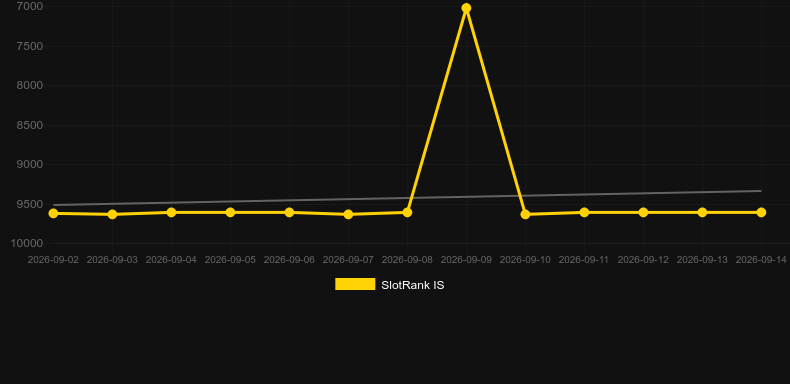Click the 2026-09-02 x-axis date label
The width and height of the screenshot is (790, 384).
coord(53,260)
